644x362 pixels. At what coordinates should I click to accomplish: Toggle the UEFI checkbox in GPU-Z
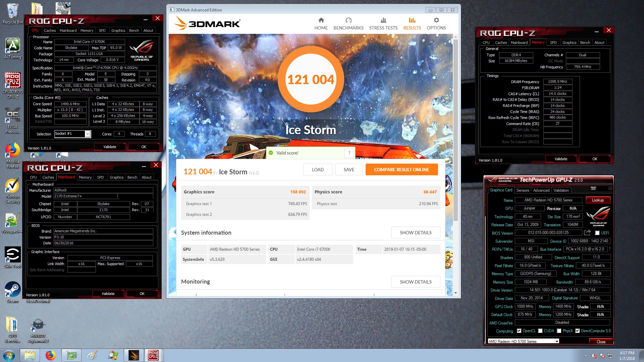597,233
